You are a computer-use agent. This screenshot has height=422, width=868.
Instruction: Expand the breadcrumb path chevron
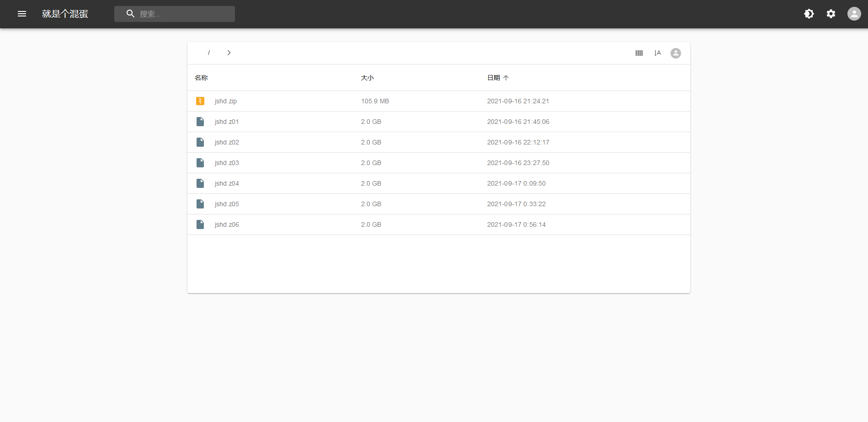coord(229,53)
